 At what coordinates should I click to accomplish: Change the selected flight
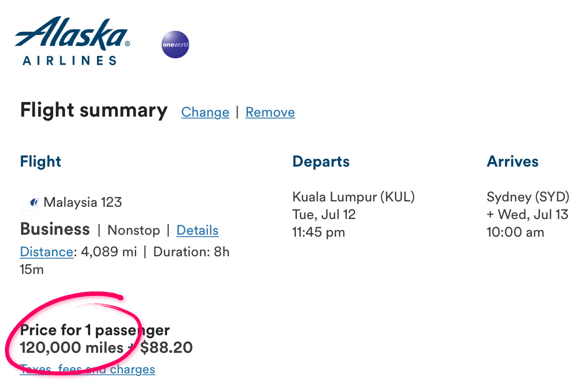[205, 112]
